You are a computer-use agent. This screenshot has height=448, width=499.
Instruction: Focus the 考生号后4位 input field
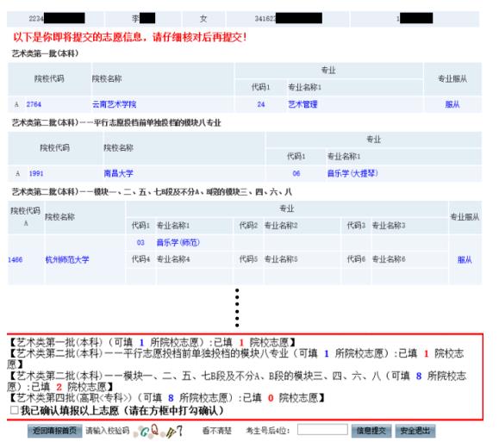(x=322, y=430)
